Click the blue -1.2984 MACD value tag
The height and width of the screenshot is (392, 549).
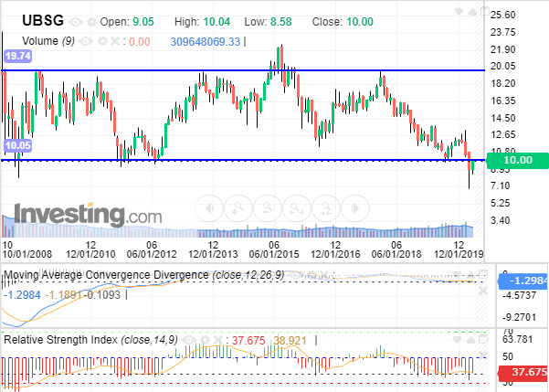[523, 281]
